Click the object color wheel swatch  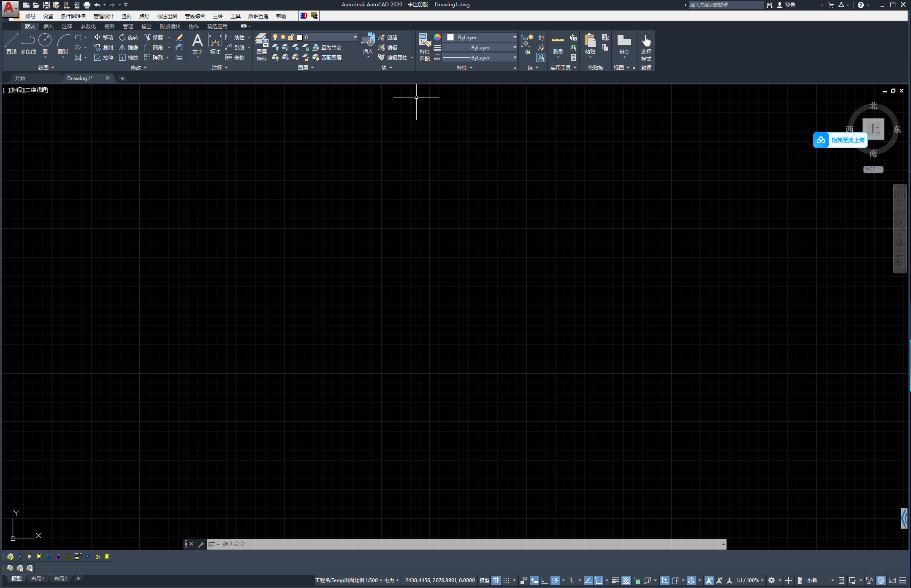click(437, 37)
